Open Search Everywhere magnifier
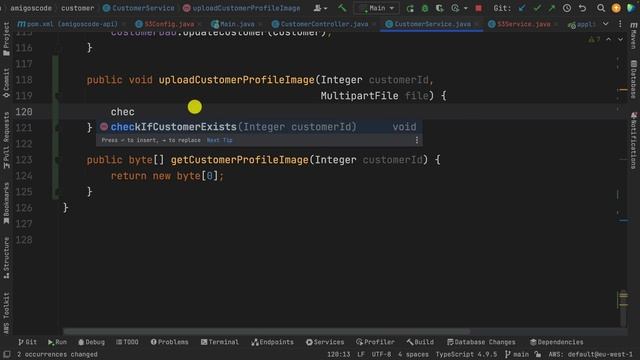This screenshot has width=640, height=360. point(601,8)
